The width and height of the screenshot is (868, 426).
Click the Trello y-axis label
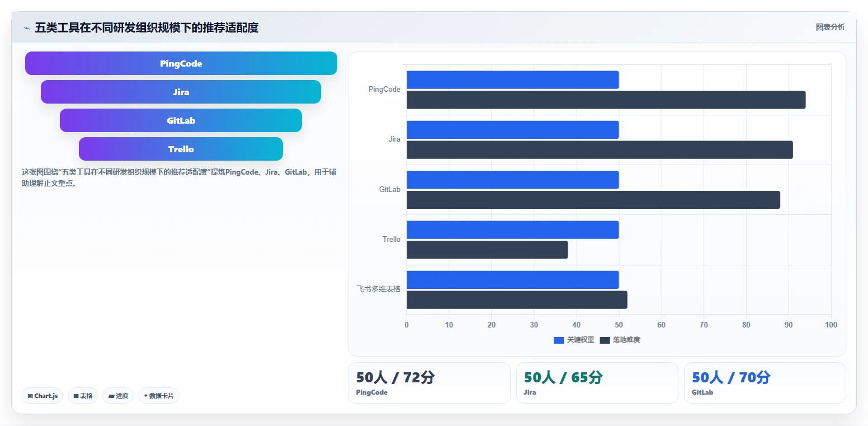391,240
